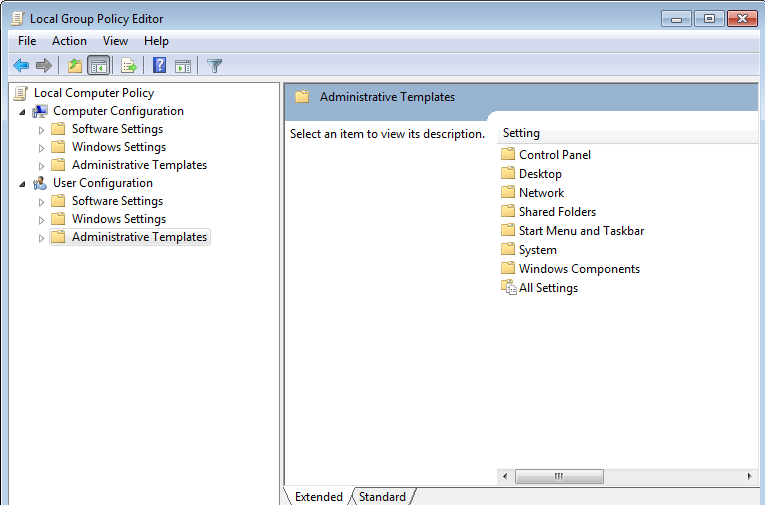This screenshot has width=765, height=505.
Task: Click the Start Menu and Taskbar folder icon
Action: [508, 230]
